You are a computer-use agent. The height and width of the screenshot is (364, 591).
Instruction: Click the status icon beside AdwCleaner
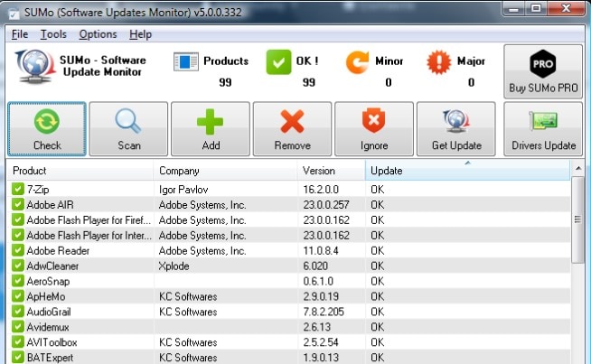click(18, 266)
